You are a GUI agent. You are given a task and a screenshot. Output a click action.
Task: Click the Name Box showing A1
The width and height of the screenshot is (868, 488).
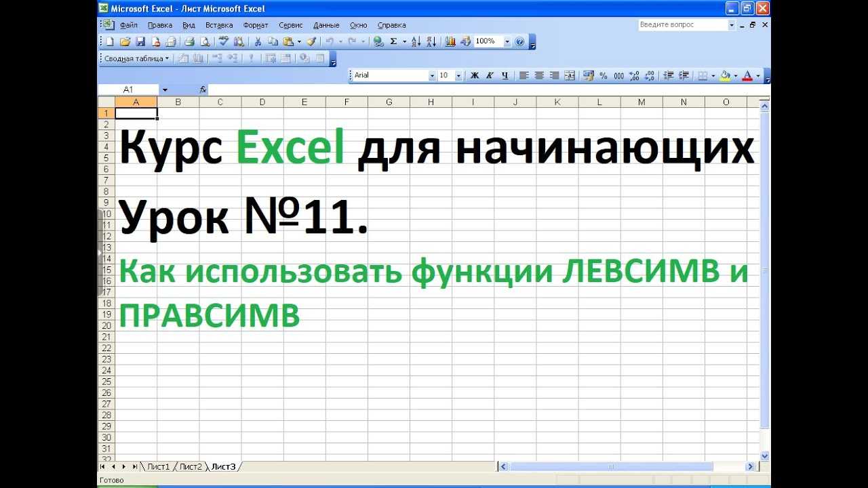(129, 89)
